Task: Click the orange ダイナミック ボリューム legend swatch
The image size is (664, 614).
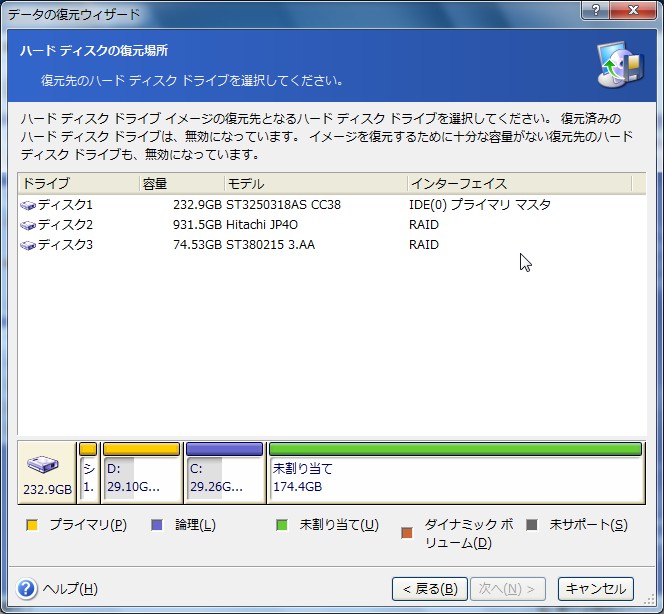Action: coord(407,533)
